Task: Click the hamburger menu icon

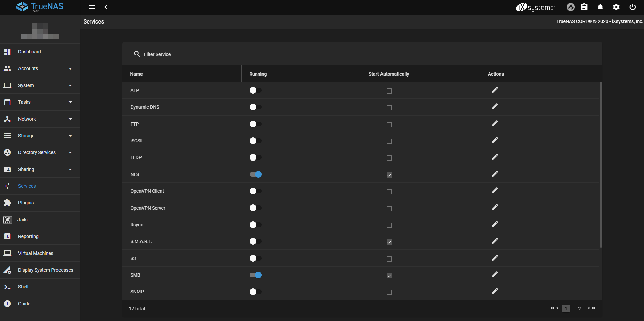Action: click(92, 7)
